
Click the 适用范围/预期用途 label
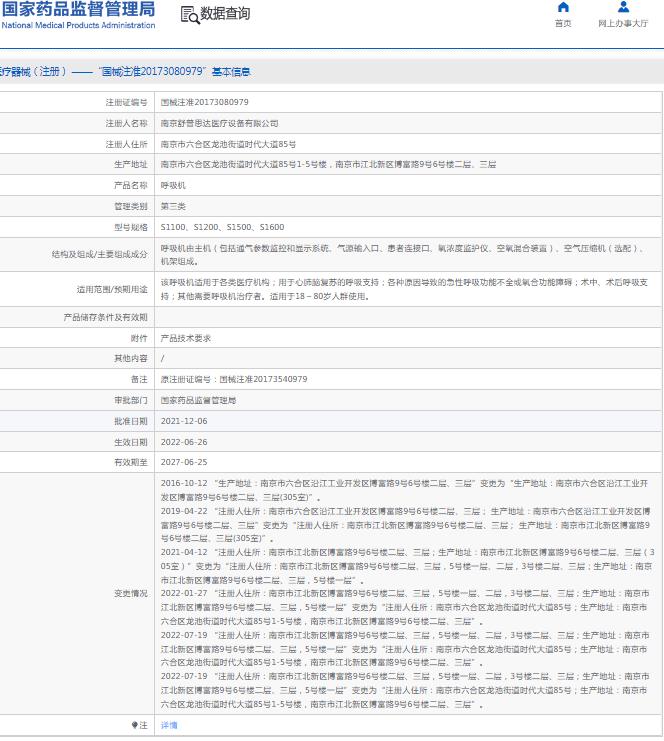[112, 289]
